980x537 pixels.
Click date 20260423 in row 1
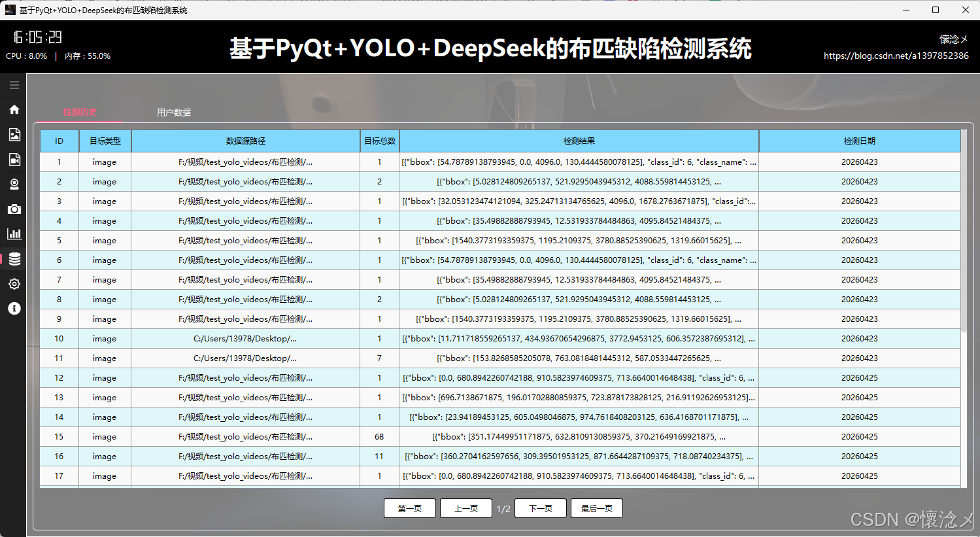[x=860, y=162]
